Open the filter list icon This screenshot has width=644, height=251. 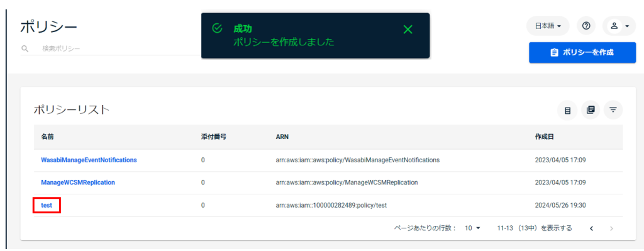click(613, 109)
